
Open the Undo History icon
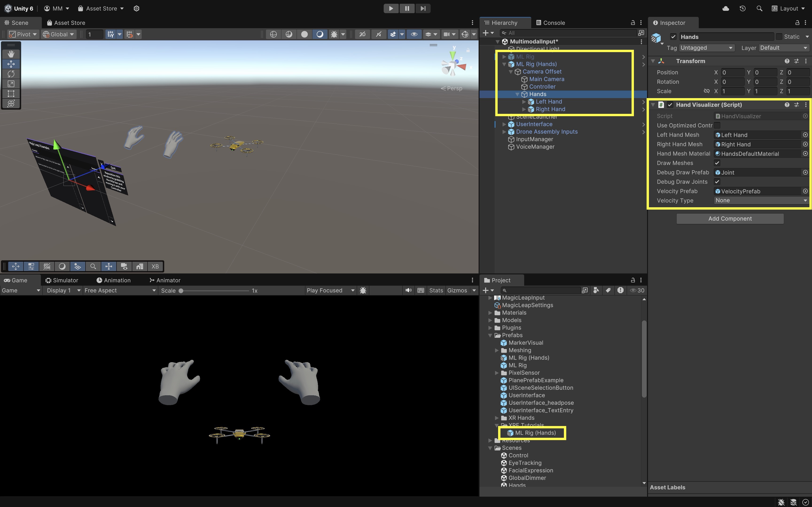[x=742, y=8]
